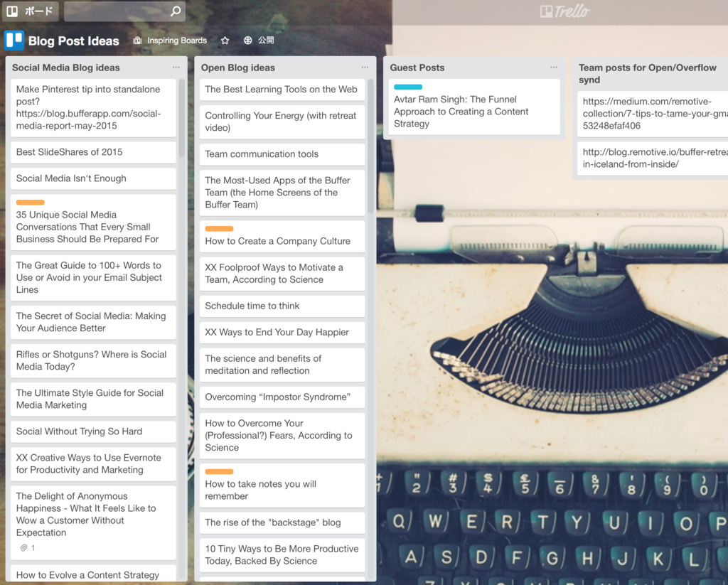Open the Boards menu button
Image resolution: width=728 pixels, height=585 pixels.
(x=30, y=11)
